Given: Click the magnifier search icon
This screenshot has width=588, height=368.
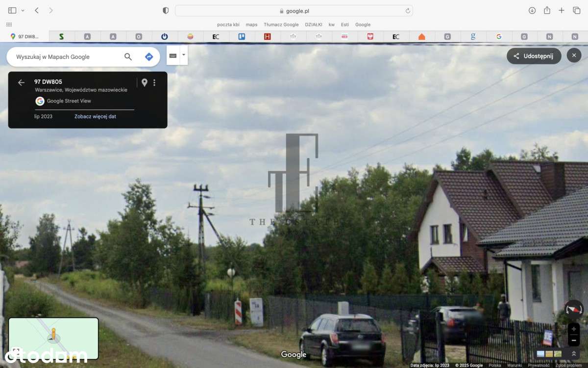Looking at the screenshot, I should (128, 57).
